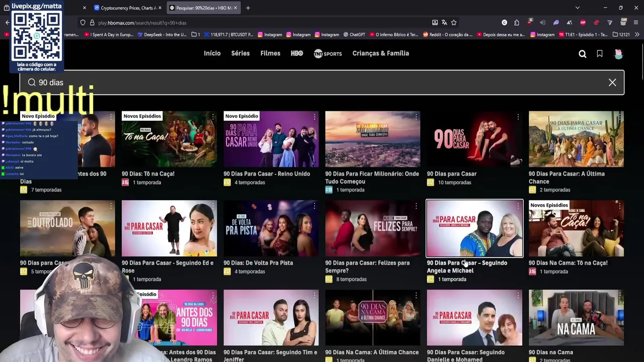Open the profile avatar icon
Image resolution: width=644 pixels, height=362 pixels.
618,54
